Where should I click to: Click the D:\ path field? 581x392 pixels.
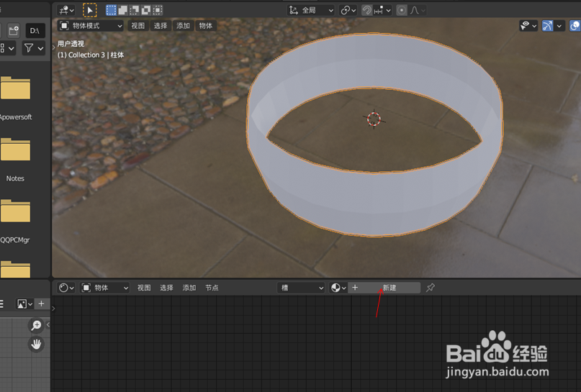35,30
